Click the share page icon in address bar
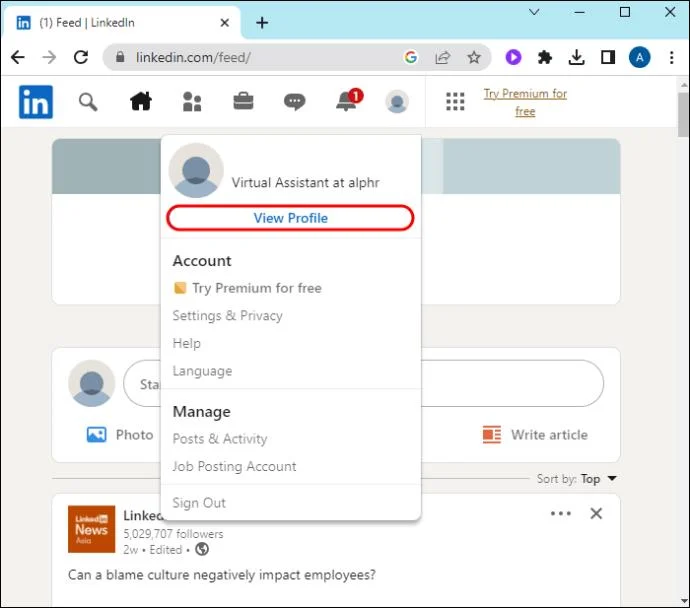 (442, 57)
